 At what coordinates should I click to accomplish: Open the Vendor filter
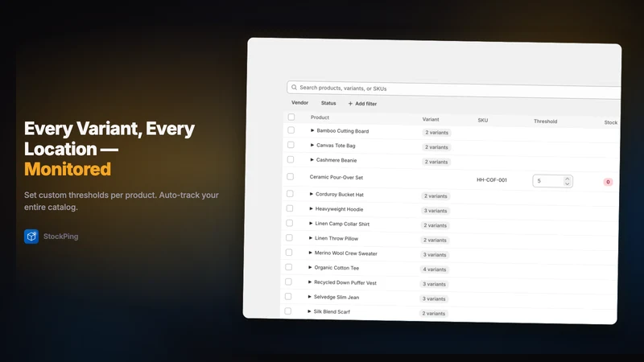299,103
